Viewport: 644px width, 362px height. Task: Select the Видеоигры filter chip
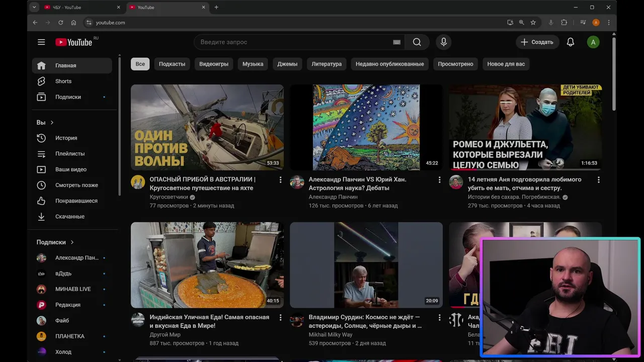(x=214, y=64)
